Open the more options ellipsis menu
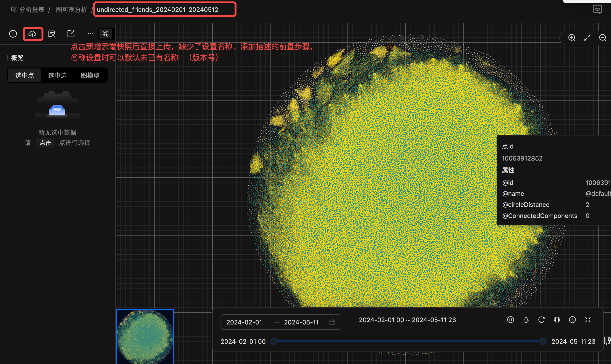Image resolution: width=611 pixels, height=364 pixels. point(90,34)
